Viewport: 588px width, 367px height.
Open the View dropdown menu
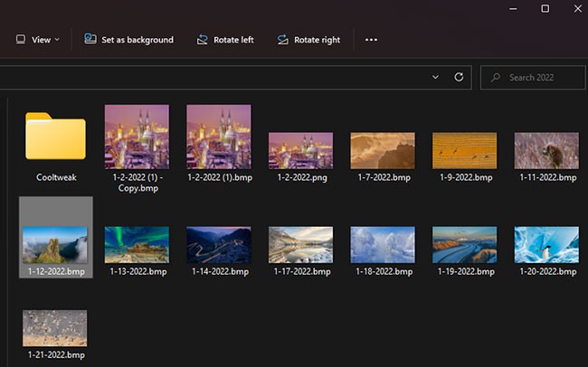[x=38, y=40]
